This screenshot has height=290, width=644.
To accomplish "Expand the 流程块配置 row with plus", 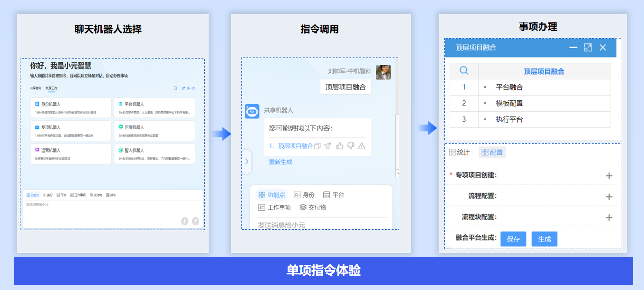I will 609,217.
